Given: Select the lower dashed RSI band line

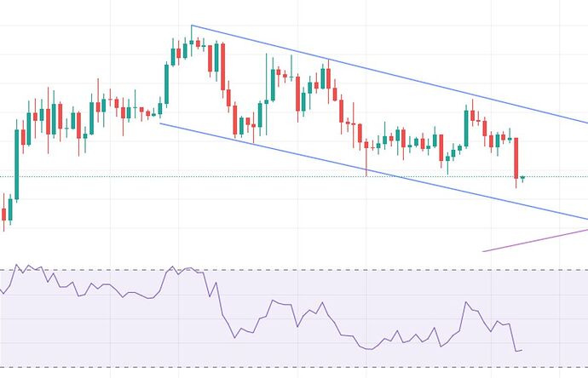Looking at the screenshot, I should (256, 367).
